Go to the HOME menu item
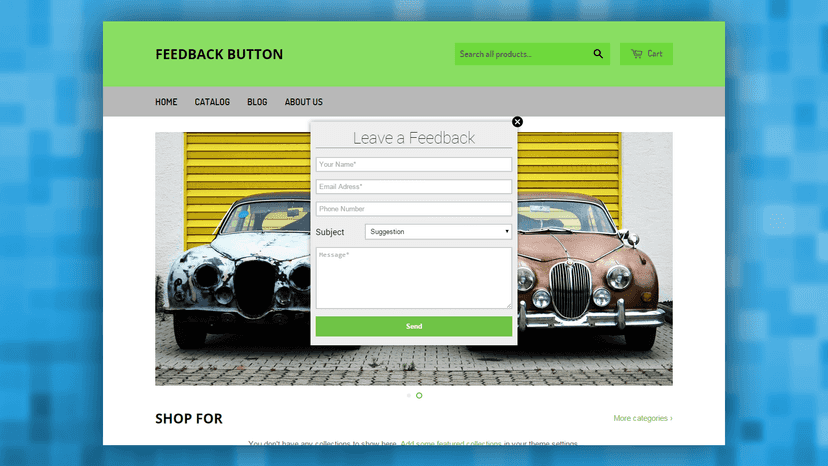The height and width of the screenshot is (466, 828). [x=166, y=102]
